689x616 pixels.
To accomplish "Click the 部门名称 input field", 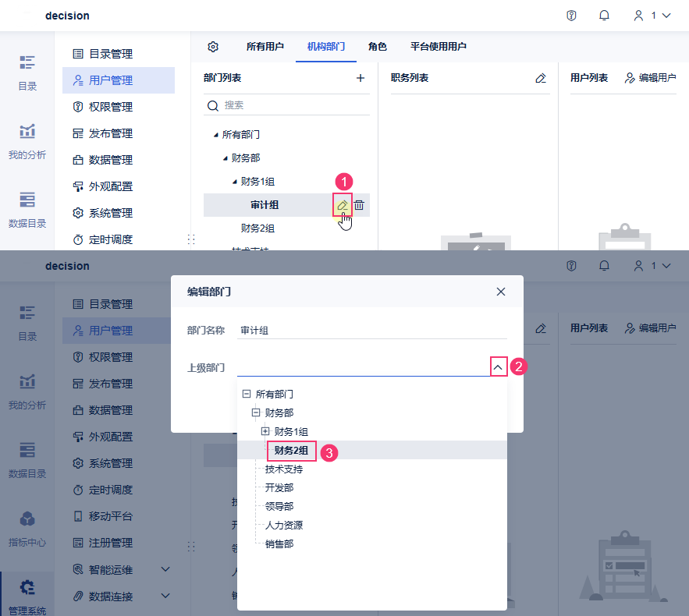I will [371, 330].
